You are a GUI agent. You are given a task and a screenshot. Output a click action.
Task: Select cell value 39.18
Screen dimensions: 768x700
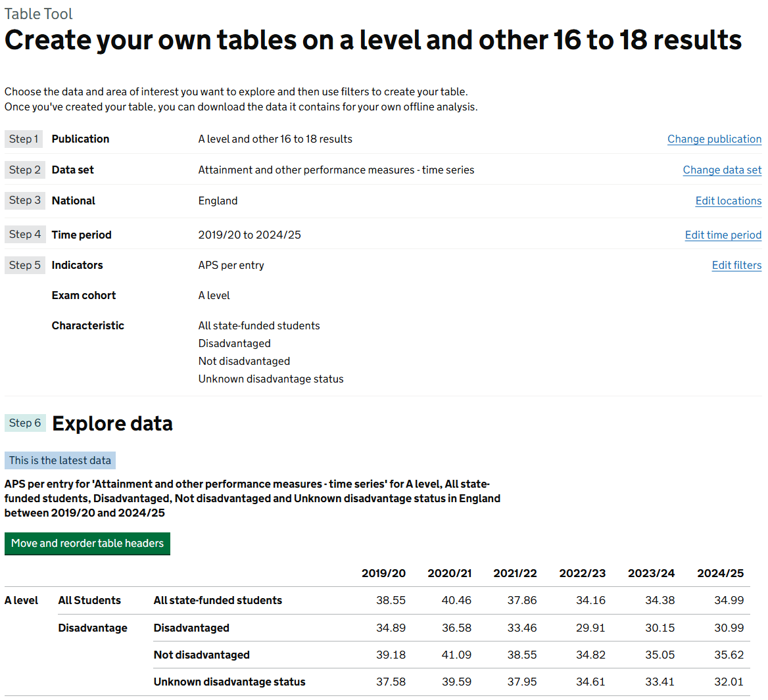click(x=391, y=655)
